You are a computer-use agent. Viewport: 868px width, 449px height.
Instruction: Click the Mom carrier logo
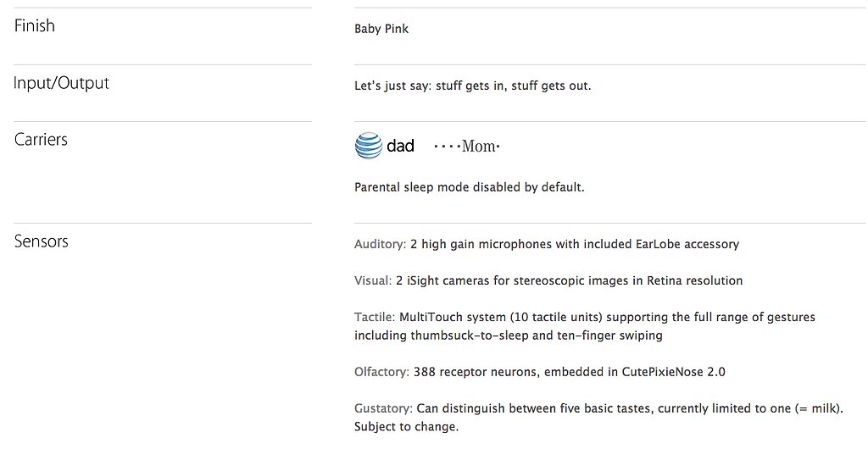(x=467, y=146)
